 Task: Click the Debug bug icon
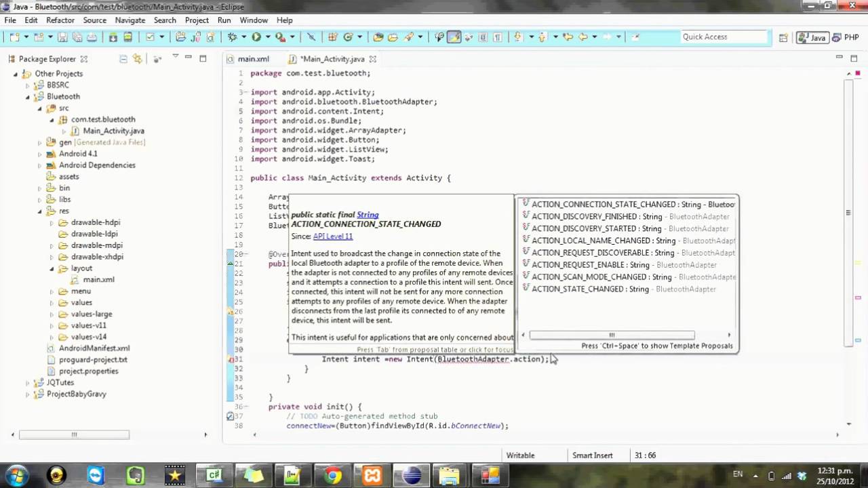(232, 37)
